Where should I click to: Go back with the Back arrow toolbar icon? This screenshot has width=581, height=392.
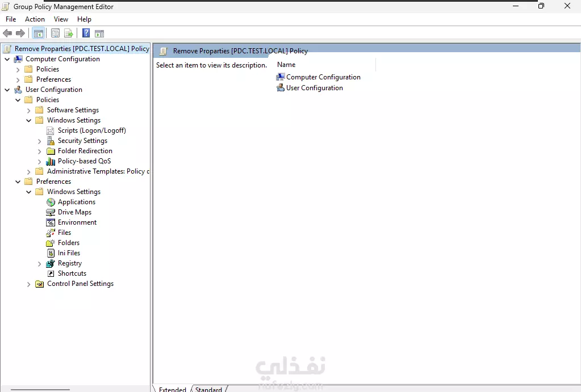[x=7, y=33]
